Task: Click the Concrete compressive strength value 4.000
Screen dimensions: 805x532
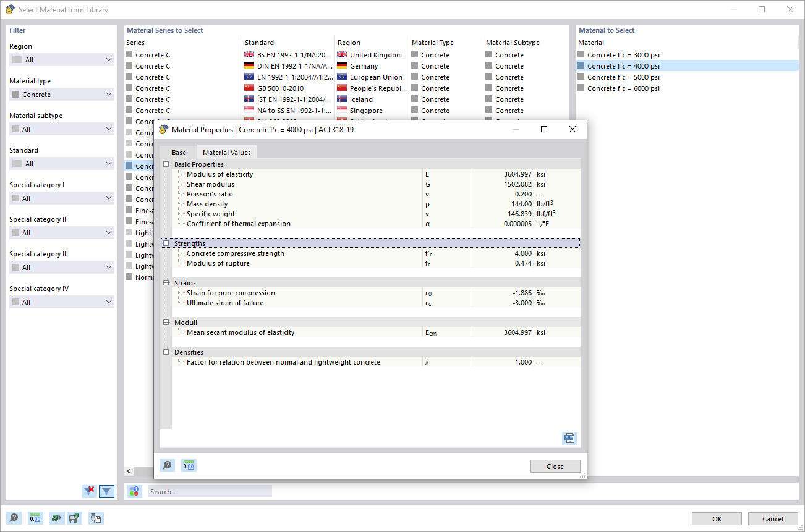Action: click(523, 253)
